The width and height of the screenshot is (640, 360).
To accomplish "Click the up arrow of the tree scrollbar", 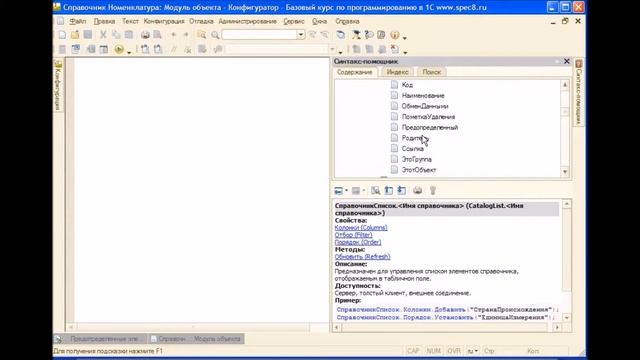I will pos(565,84).
